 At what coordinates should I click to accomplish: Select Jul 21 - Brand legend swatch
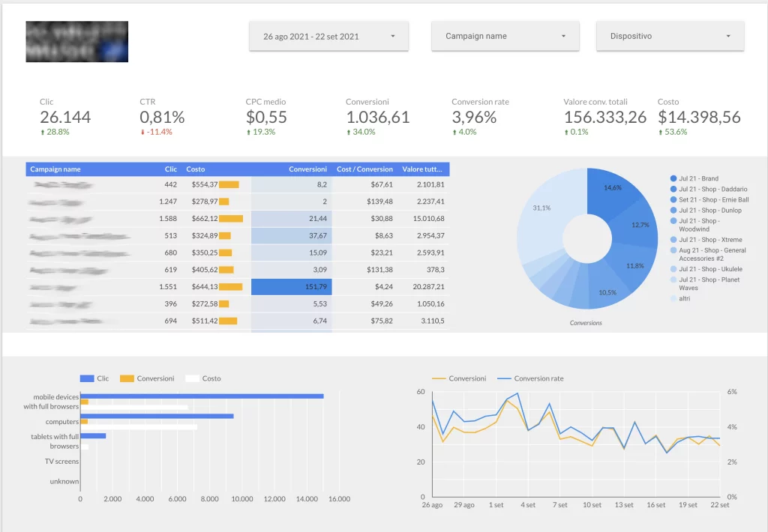(673, 178)
